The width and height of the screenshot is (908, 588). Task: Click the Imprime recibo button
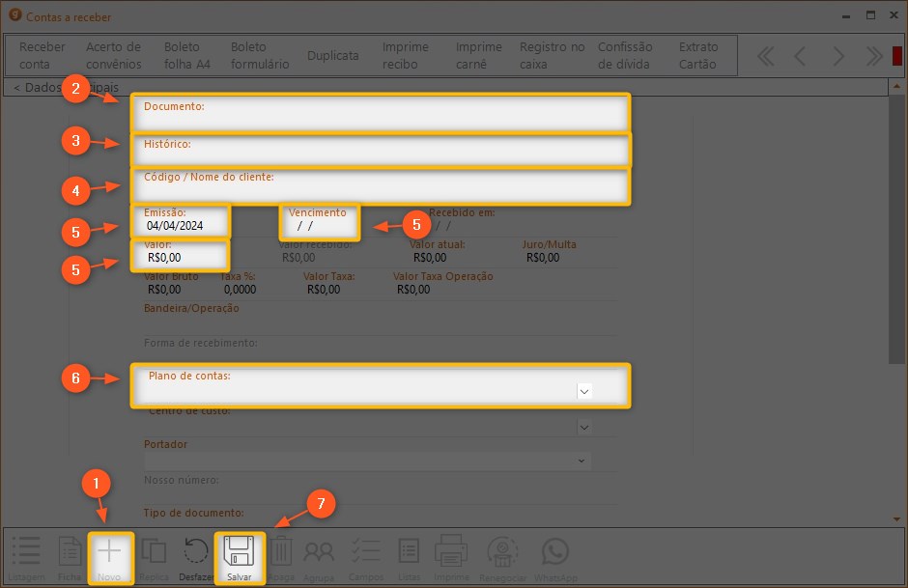click(x=406, y=56)
